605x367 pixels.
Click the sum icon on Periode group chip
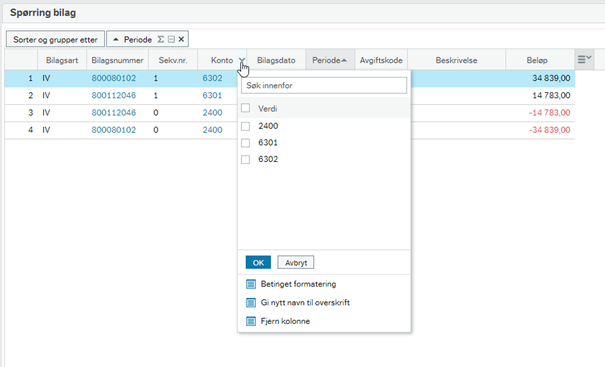point(161,39)
